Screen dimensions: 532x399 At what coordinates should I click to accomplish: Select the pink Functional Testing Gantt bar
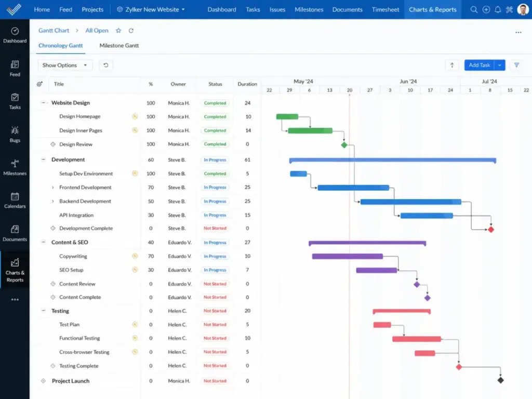click(x=417, y=339)
